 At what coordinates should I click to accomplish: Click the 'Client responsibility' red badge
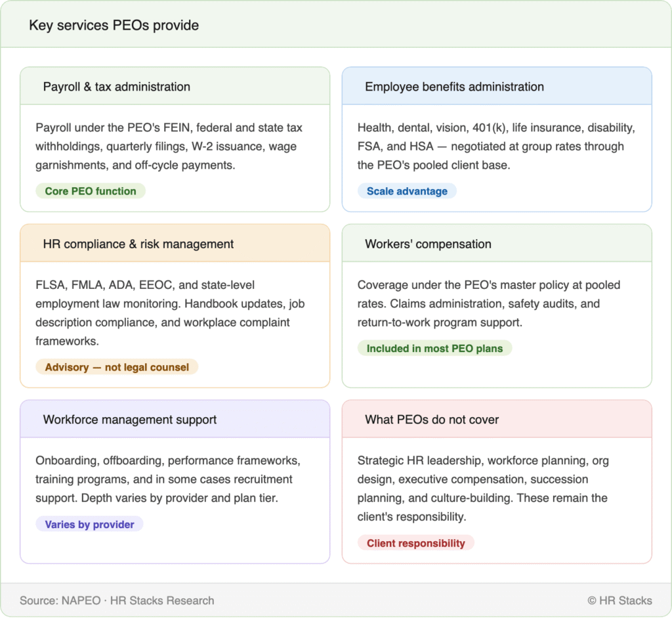415,543
